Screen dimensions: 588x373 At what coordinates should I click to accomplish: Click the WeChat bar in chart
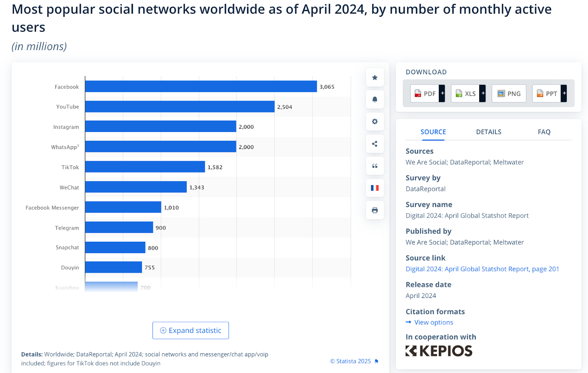coord(136,187)
